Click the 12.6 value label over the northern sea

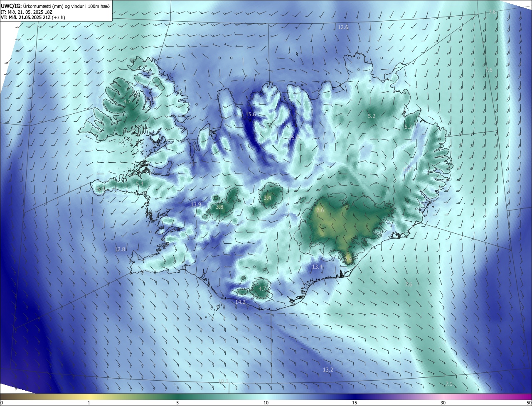[343, 27]
